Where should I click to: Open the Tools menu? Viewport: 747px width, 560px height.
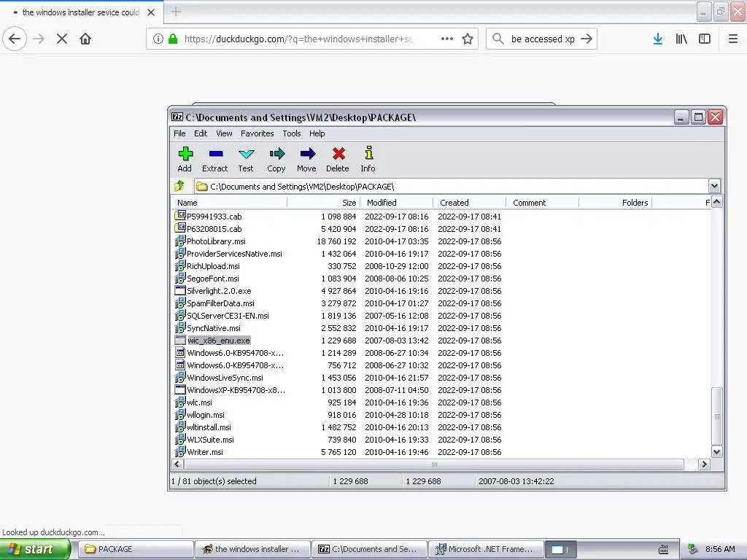tap(292, 133)
